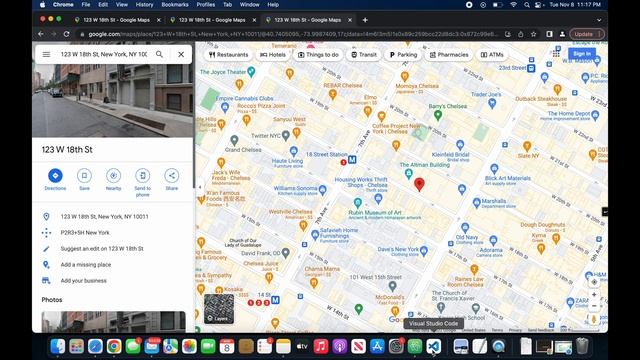Save this place with the Save icon
Screen dimensions: 640x360
[84, 176]
